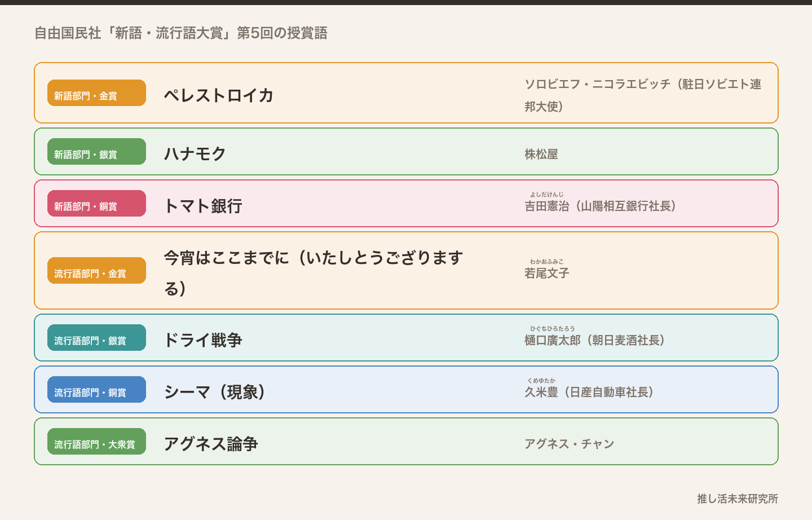Image resolution: width=812 pixels, height=520 pixels.
Task: Select the phrase アグネス論争
Action: click(x=211, y=444)
